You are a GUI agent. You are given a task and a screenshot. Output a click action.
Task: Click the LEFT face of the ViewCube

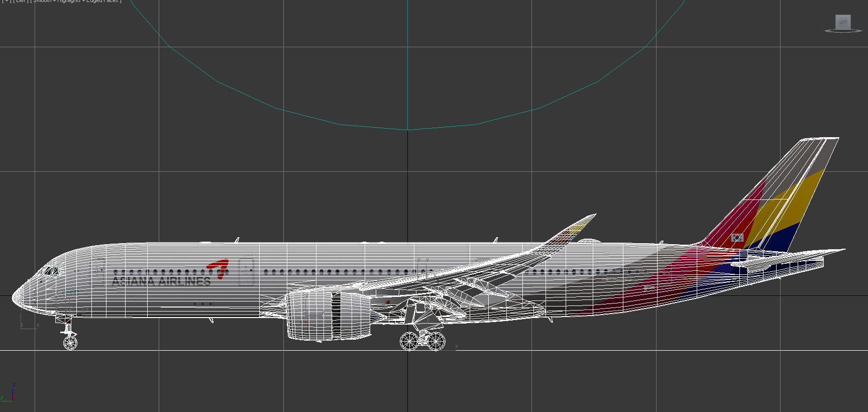(x=843, y=22)
